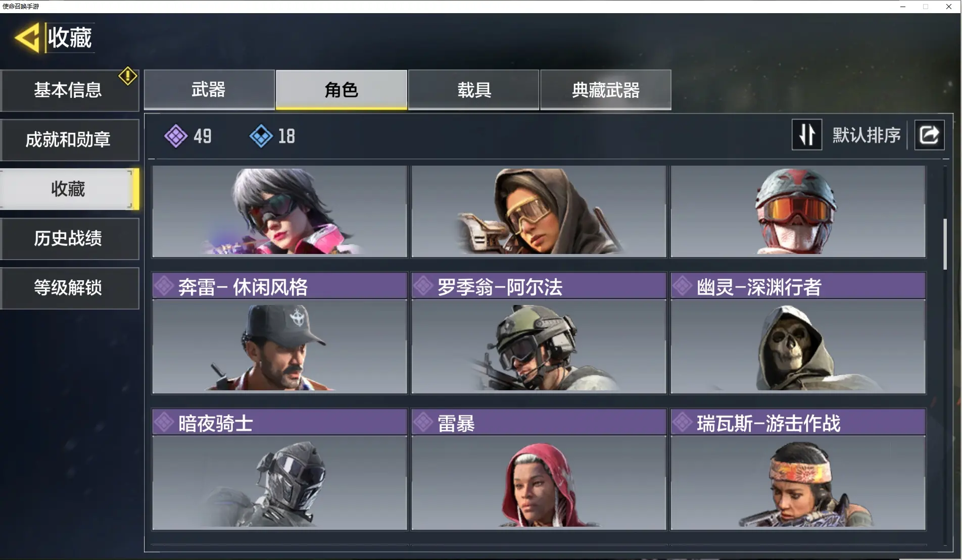Select the 角色 tab
962x560 pixels.
point(341,90)
